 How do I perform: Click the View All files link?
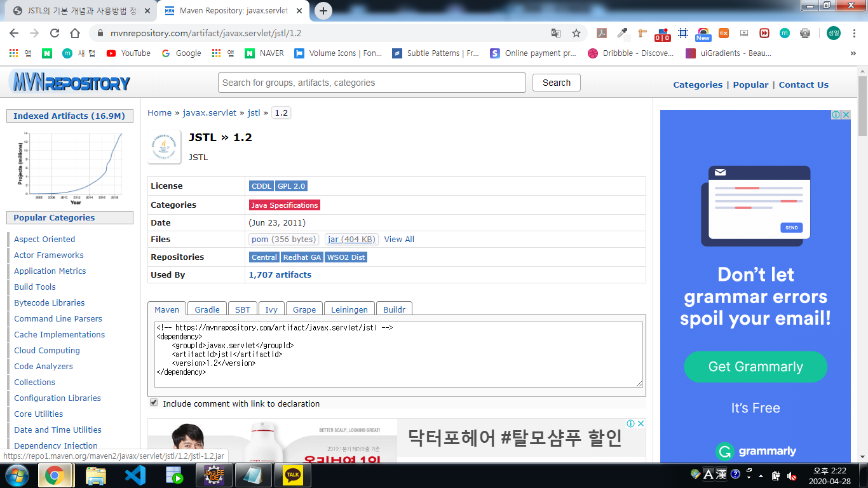pos(399,240)
